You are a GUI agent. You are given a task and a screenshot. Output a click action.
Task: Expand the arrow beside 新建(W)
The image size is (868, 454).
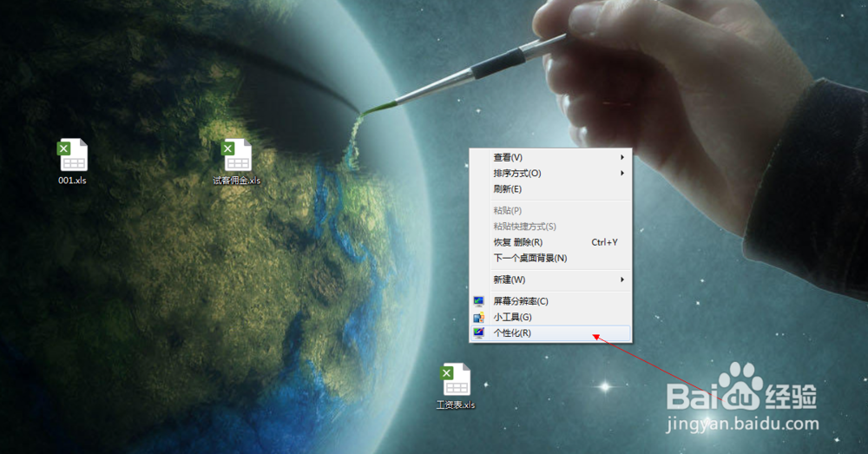click(622, 280)
